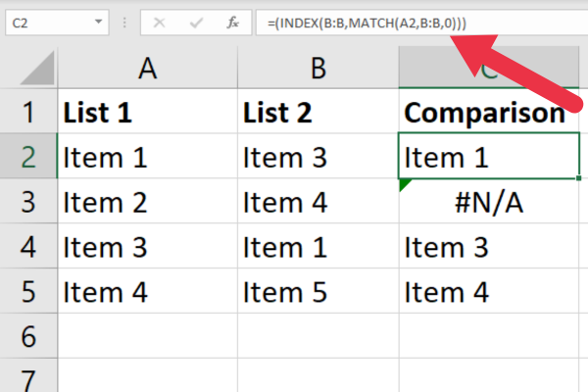Viewport: 588px width, 392px height.
Task: Open the Insert Function fx dialog
Action: [x=235, y=22]
